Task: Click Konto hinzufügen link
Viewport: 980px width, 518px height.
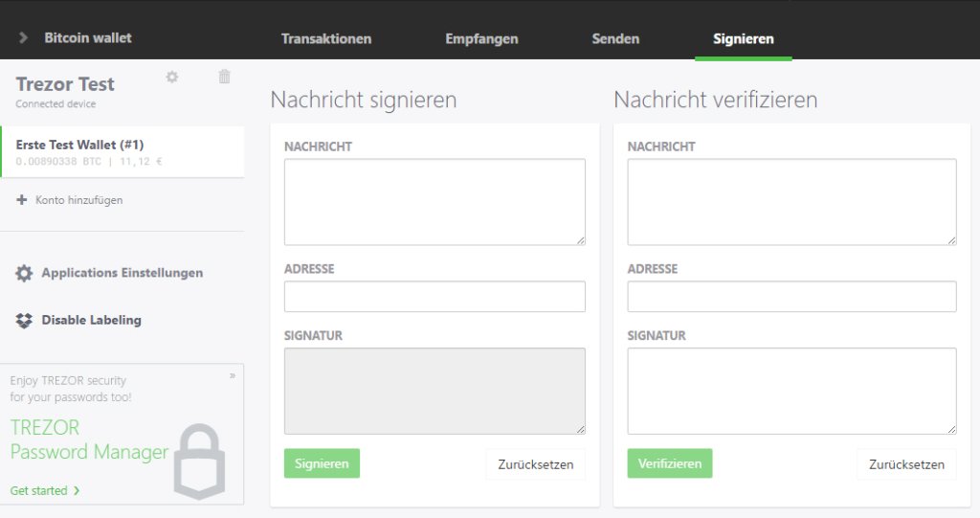Action: [78, 200]
